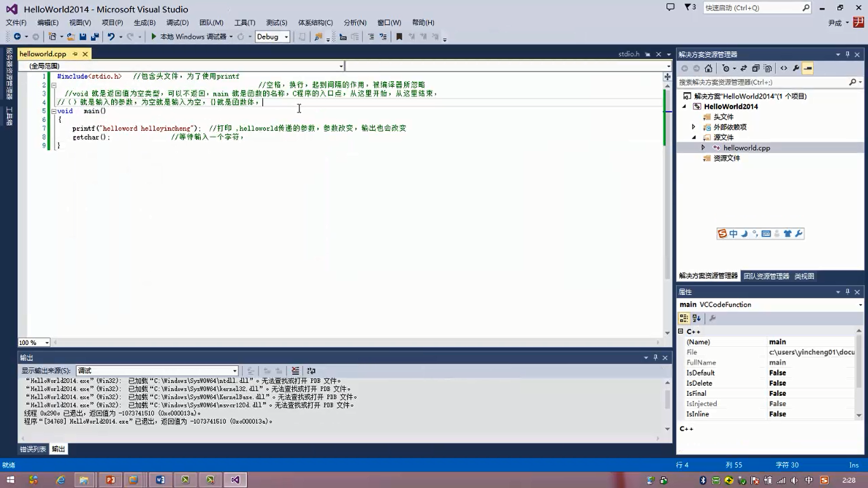Screen dimensions: 868x488
Task: Switch to the 团队资源管理器 tab
Action: tap(766, 276)
